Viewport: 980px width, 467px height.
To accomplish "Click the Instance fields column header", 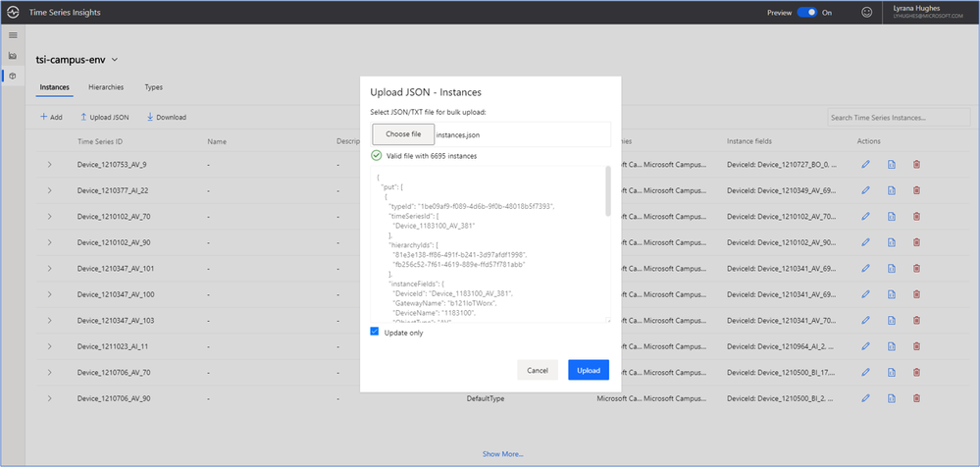I will (749, 141).
